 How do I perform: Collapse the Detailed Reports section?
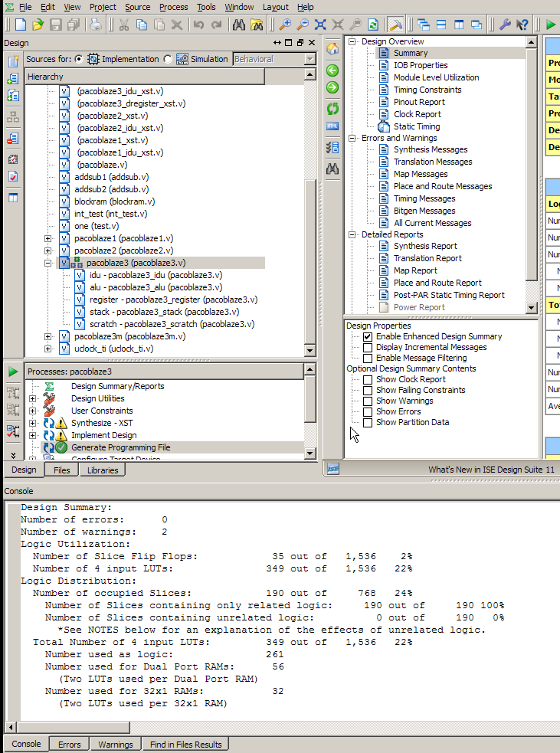(x=352, y=235)
